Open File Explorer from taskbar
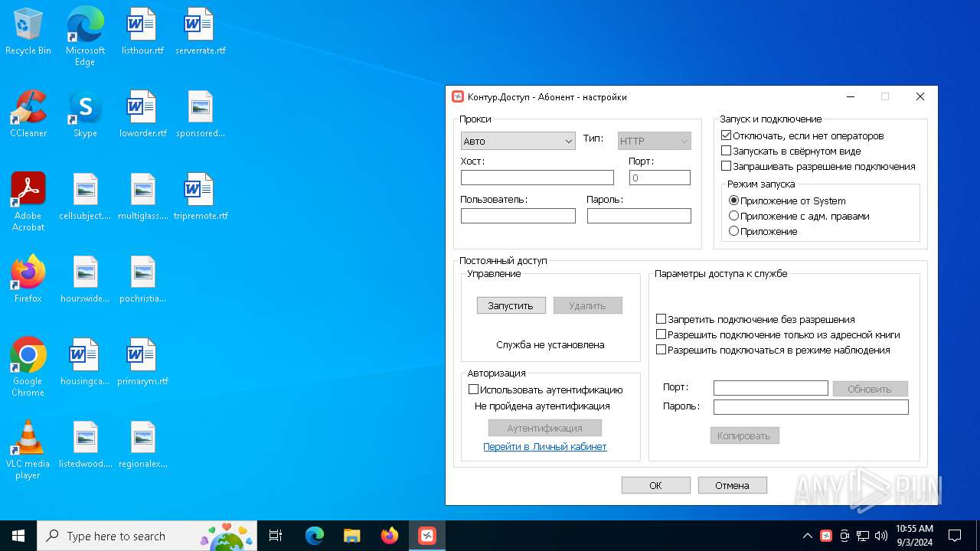980x551 pixels. [351, 536]
